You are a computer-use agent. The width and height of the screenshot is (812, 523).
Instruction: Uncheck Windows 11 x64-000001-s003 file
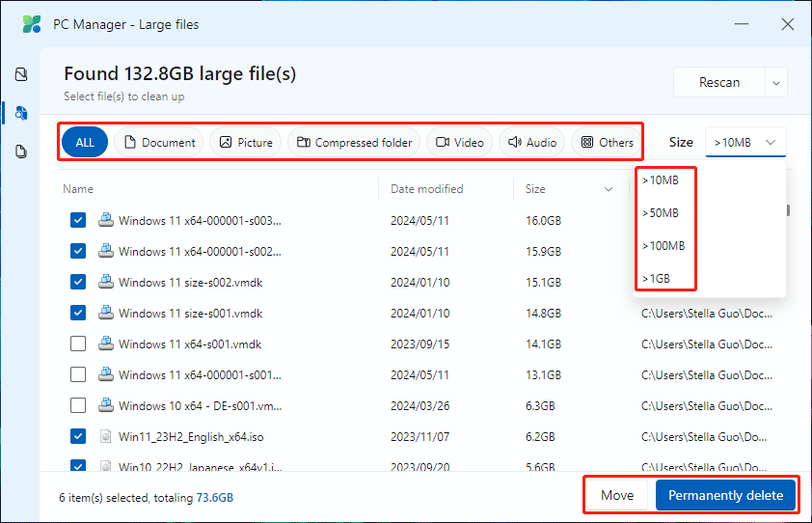coord(78,220)
